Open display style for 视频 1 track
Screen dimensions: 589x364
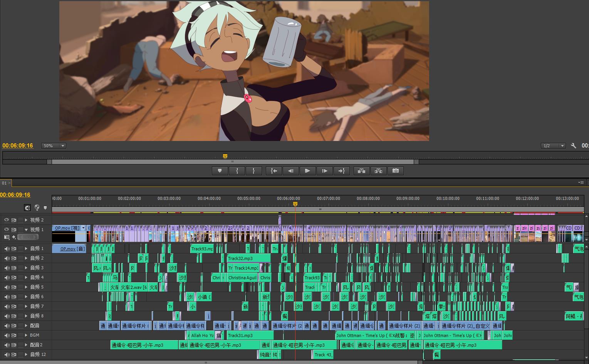[x=7, y=237]
